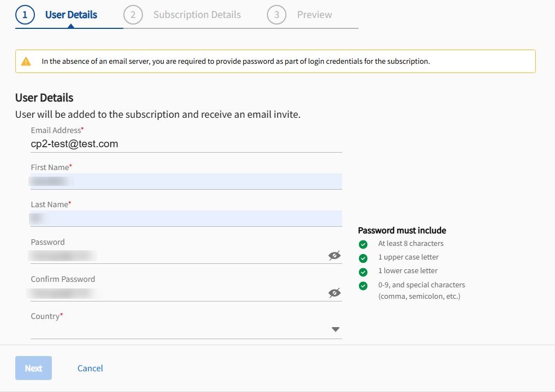Click the special characters rule green checkmark
Screen dimensions: 555x392
pyautogui.click(x=363, y=286)
